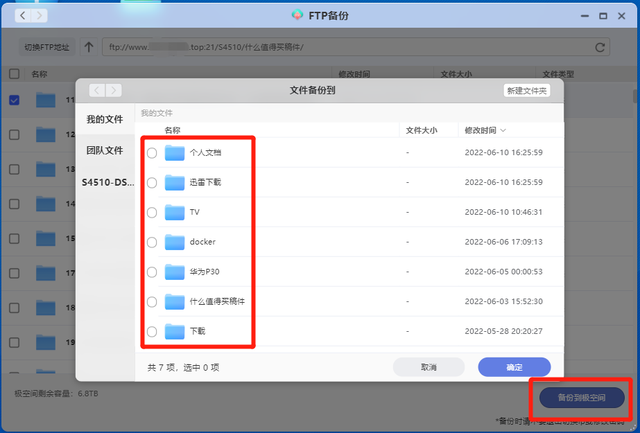Image resolution: width=640 pixels, height=433 pixels.
Task: Click the 名称 column header in dialog
Action: coord(172,131)
